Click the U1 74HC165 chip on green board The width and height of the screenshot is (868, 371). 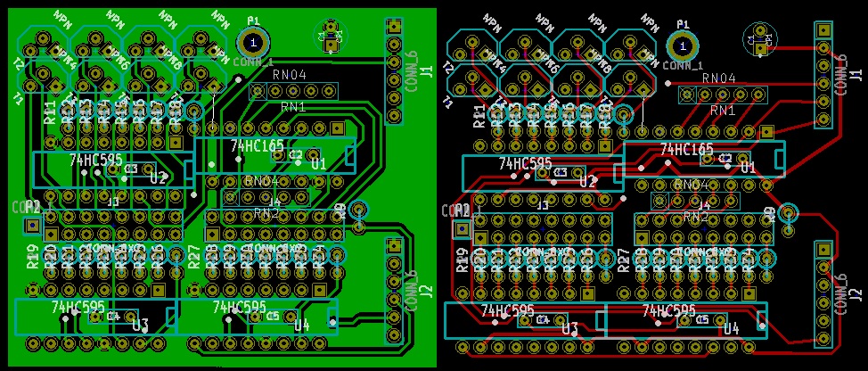point(274,157)
